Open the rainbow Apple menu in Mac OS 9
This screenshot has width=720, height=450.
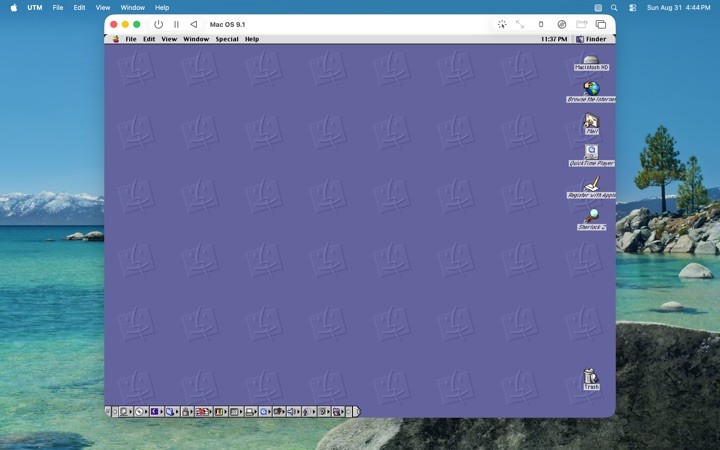click(116, 39)
